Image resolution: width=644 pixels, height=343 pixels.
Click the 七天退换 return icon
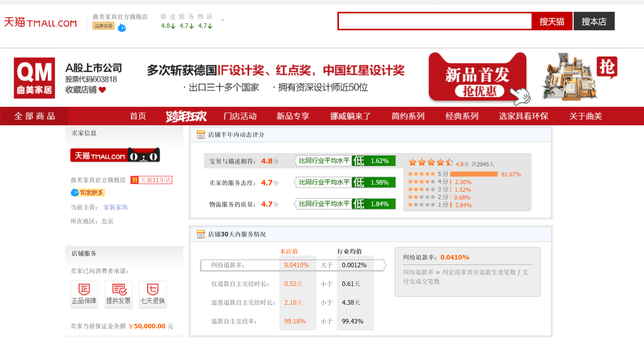tap(153, 294)
